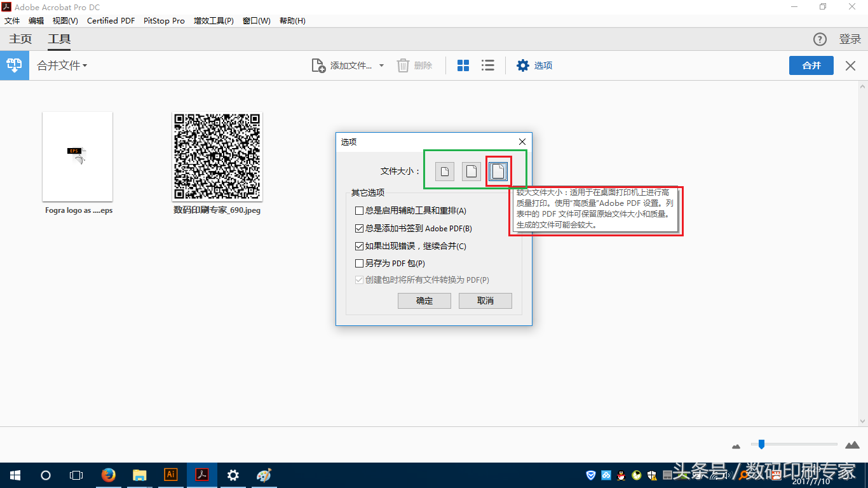Click the Combine Files tool icon
The image size is (868, 488).
pos(14,65)
